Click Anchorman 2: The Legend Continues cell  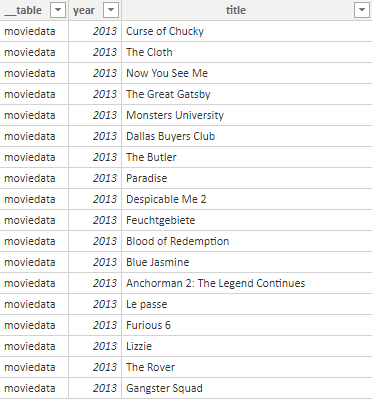247,283
